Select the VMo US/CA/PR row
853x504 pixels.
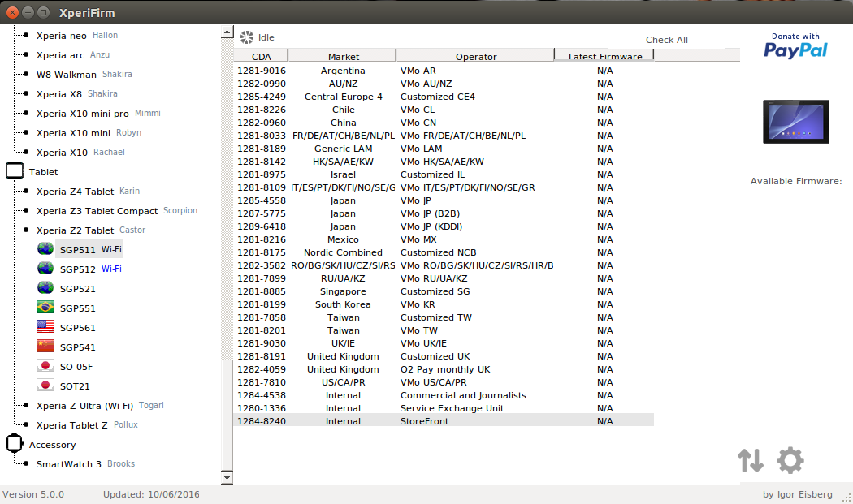(444, 382)
